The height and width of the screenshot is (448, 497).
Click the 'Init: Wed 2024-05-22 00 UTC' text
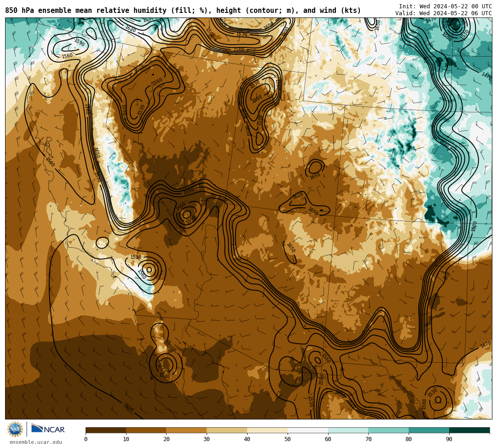pyautogui.click(x=445, y=6)
